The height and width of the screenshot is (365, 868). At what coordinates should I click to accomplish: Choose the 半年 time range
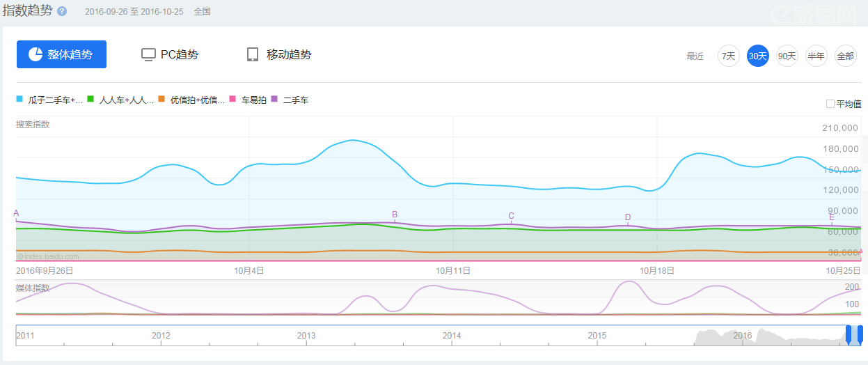point(816,56)
